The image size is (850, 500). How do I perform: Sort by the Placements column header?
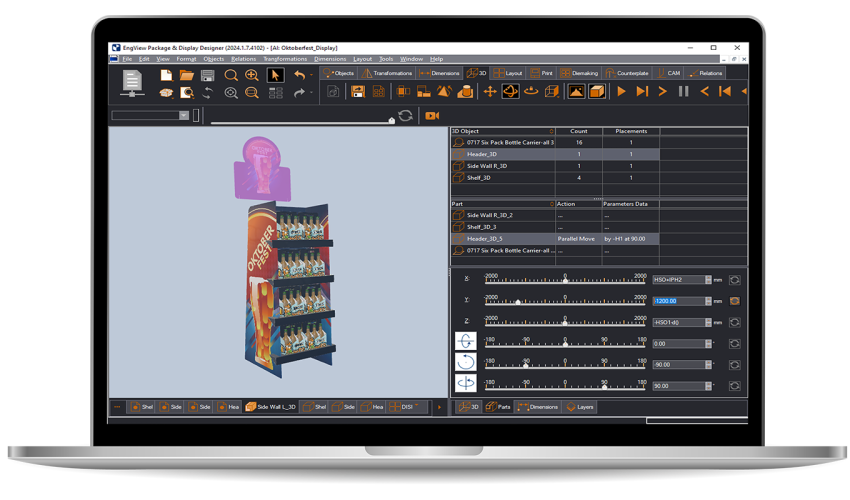[x=631, y=131]
